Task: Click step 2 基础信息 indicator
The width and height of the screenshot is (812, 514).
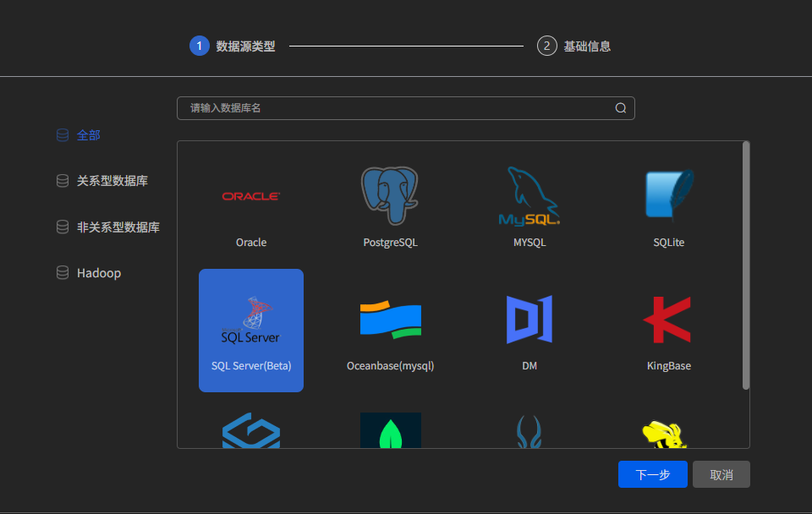Action: (573, 46)
